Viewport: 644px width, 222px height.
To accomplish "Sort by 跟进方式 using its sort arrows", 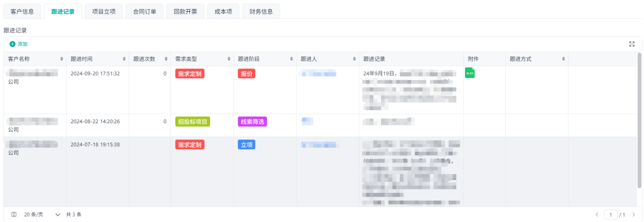I will click(x=564, y=59).
